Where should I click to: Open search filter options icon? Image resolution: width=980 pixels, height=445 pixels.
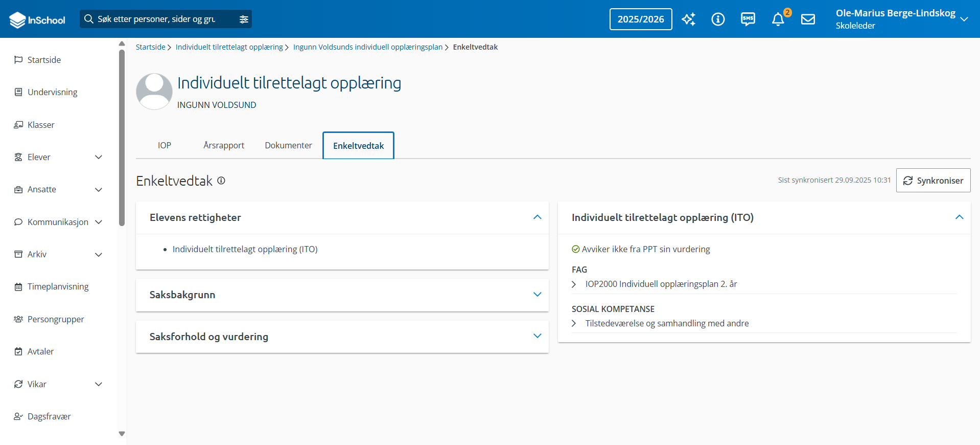[244, 19]
